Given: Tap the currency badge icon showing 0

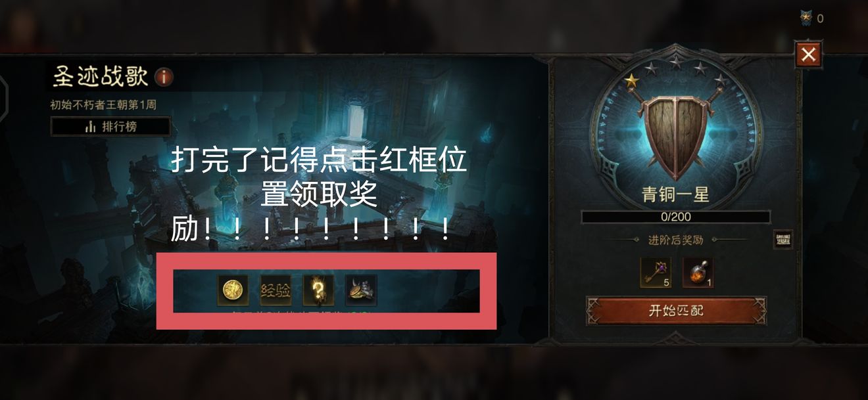Looking at the screenshot, I should click(x=806, y=18).
